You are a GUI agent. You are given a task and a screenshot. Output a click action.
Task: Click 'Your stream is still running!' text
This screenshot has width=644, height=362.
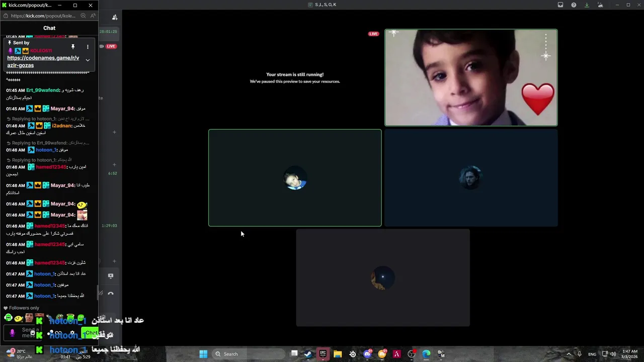click(x=295, y=74)
